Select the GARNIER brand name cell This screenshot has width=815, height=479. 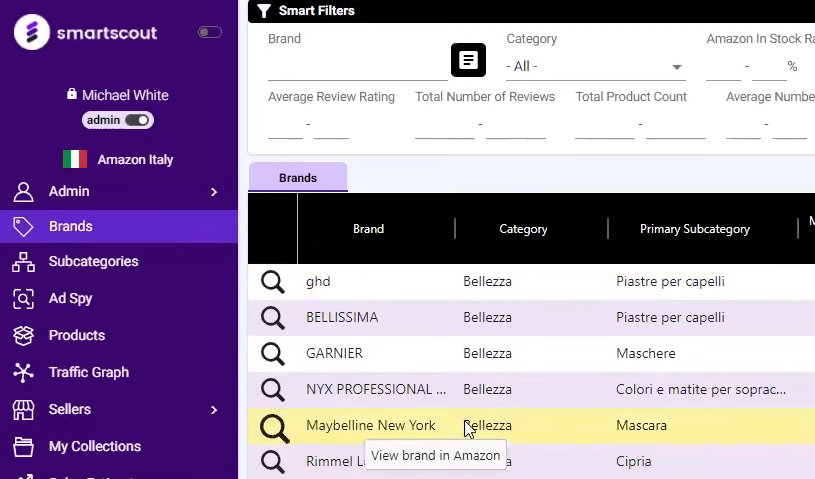coord(334,353)
